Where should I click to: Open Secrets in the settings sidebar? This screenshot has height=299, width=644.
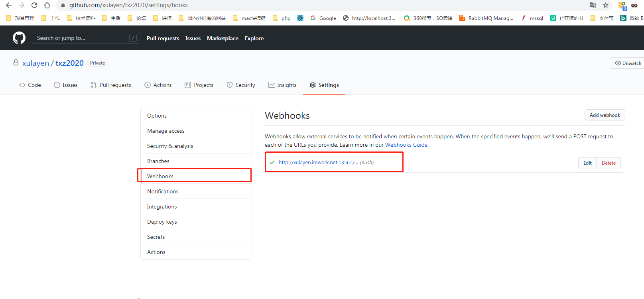[x=196, y=237]
